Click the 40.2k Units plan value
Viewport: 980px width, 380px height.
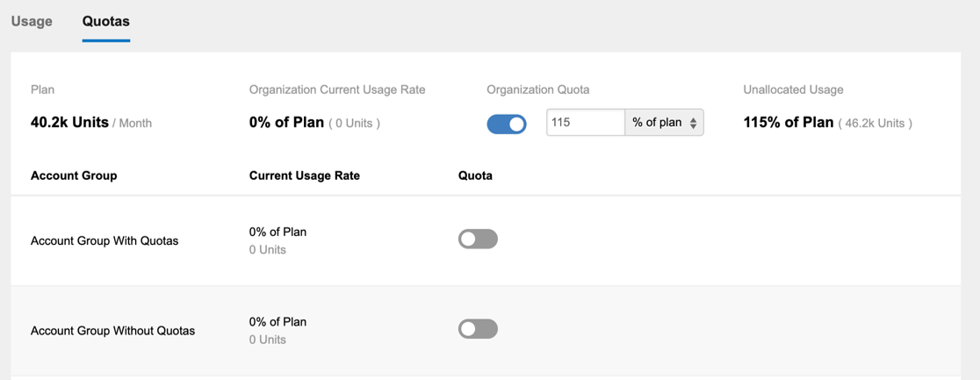coord(69,123)
